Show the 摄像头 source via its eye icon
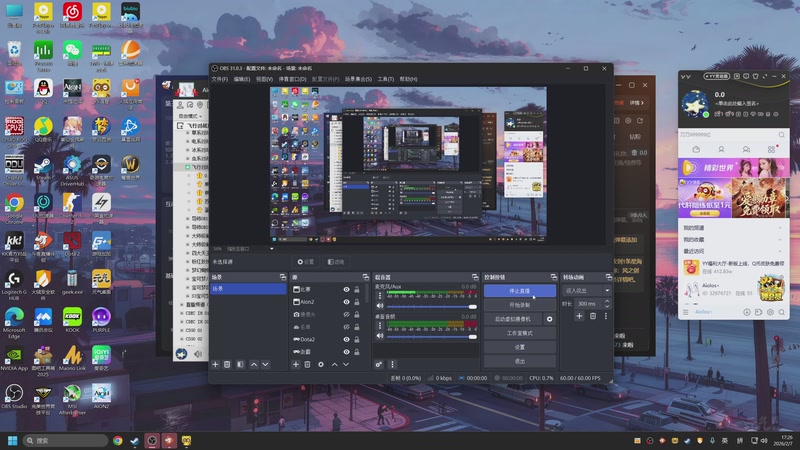The image size is (800, 450). point(346,314)
